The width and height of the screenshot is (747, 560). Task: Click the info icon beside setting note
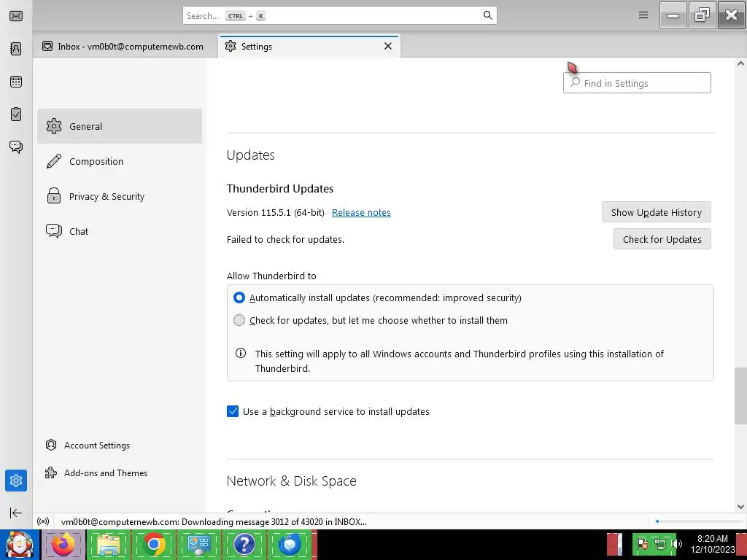point(241,354)
